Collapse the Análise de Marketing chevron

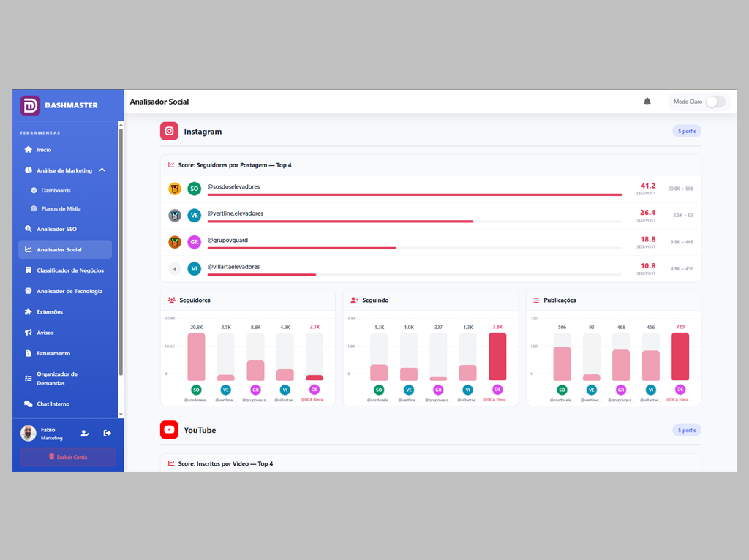point(102,170)
